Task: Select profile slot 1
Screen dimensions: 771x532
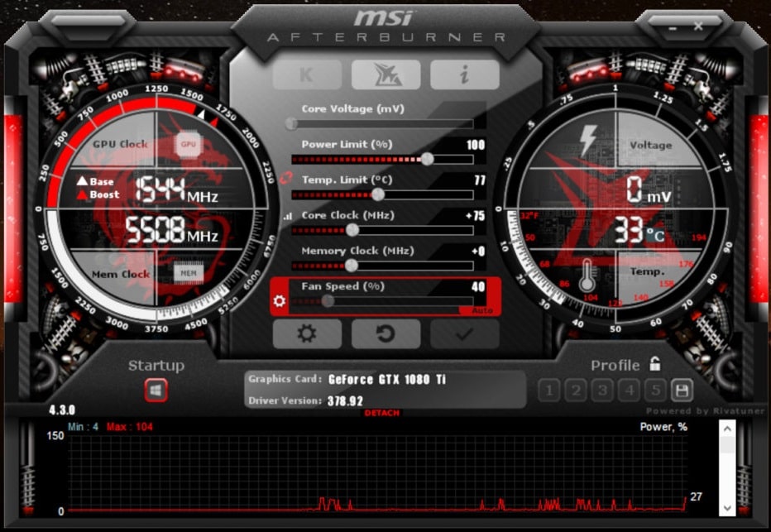Action: pos(549,391)
